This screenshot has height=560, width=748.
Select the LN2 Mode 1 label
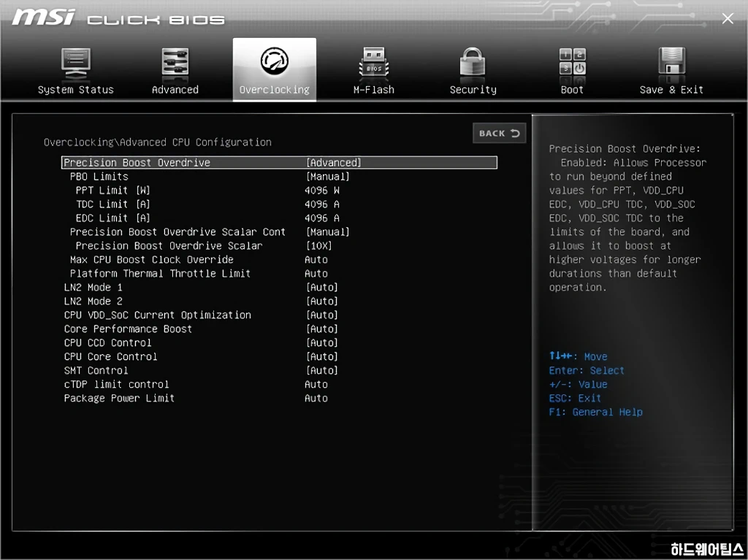point(93,287)
